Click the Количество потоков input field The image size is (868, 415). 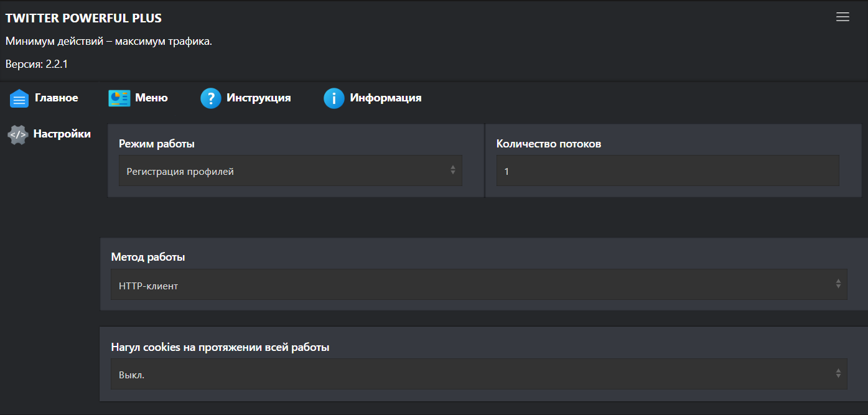tap(667, 171)
